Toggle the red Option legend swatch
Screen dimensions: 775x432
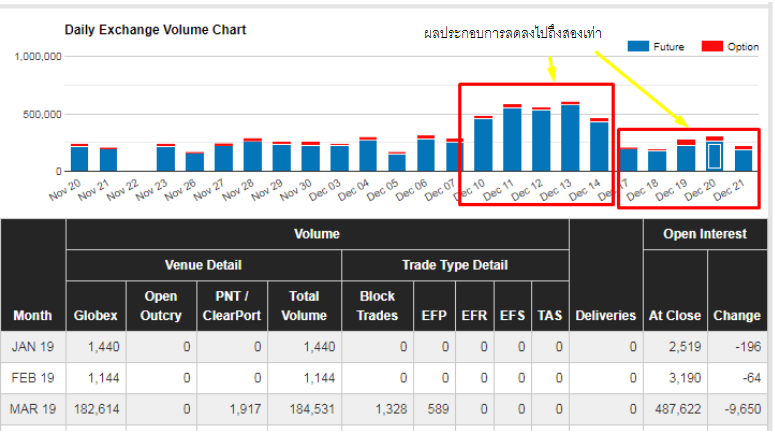pyautogui.click(x=712, y=46)
